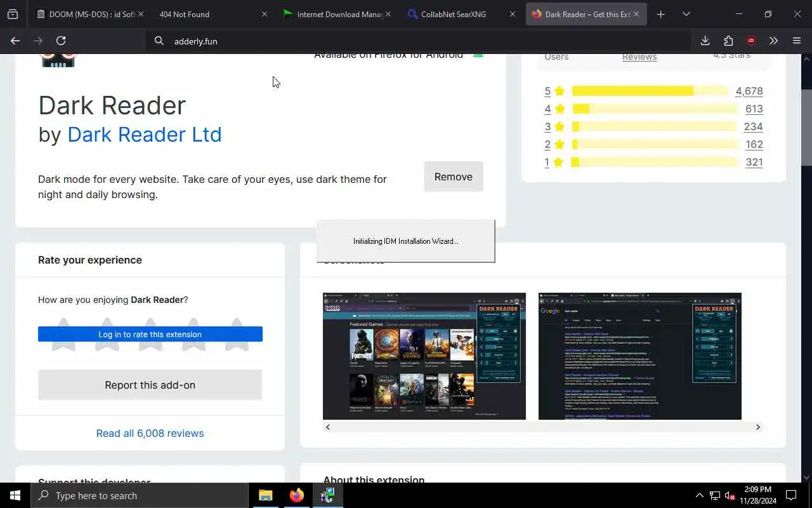Open the Dark Reader Ltd author link
The height and width of the screenshot is (508, 812).
145,135
